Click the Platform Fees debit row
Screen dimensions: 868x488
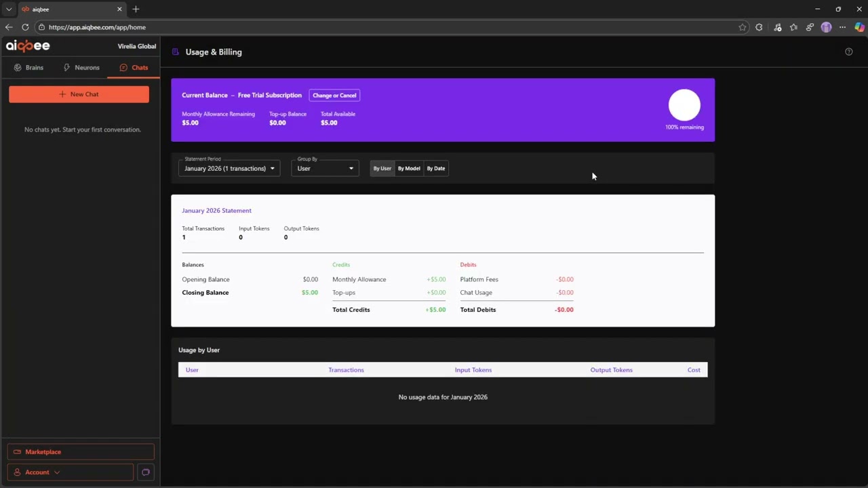pyautogui.click(x=517, y=279)
